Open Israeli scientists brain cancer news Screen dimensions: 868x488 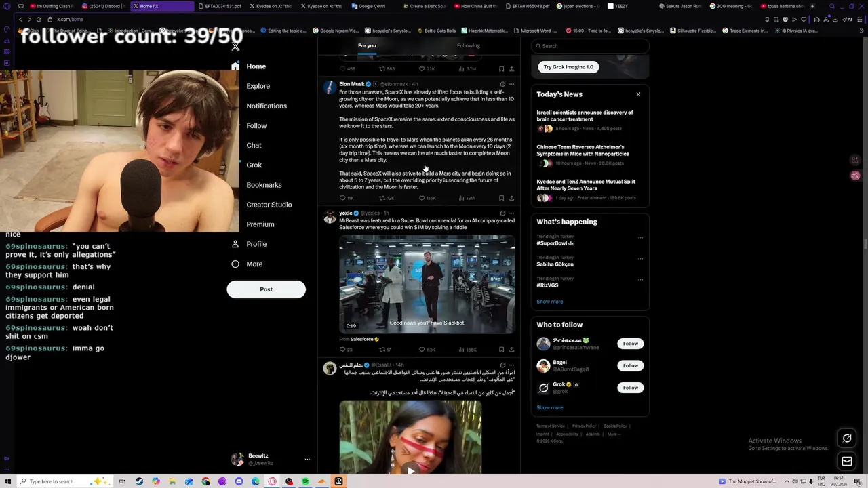point(589,120)
